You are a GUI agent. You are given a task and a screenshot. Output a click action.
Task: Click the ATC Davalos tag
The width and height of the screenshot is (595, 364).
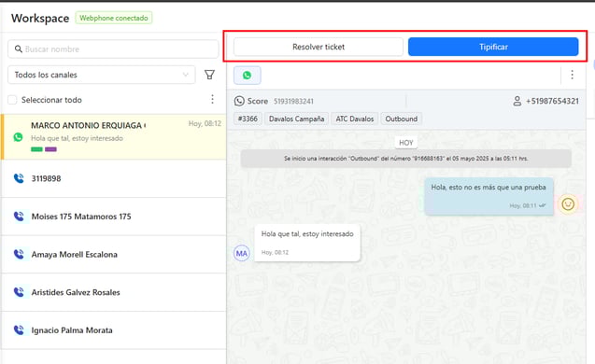point(354,119)
